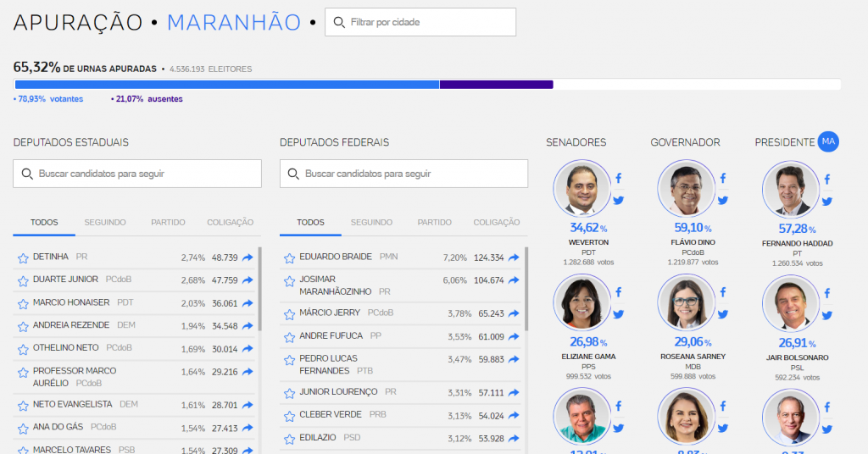Share Fernando Haddad on Facebook
The width and height of the screenshot is (868, 454).
pos(827,180)
